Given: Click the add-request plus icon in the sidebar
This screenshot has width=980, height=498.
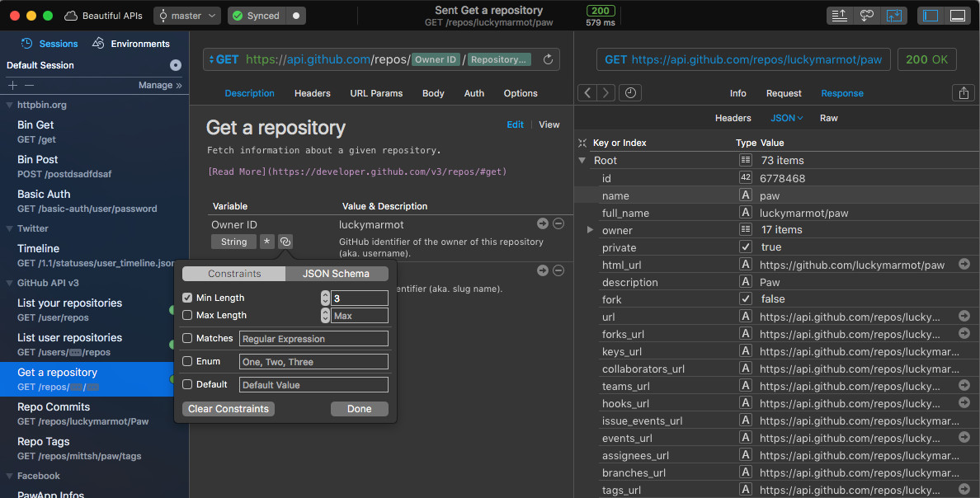Looking at the screenshot, I should point(12,85).
